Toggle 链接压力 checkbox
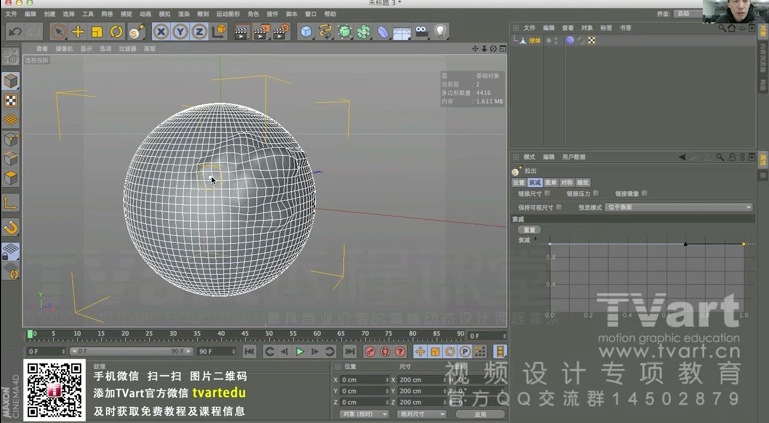Viewport: 769px width, 423px height. [x=596, y=194]
